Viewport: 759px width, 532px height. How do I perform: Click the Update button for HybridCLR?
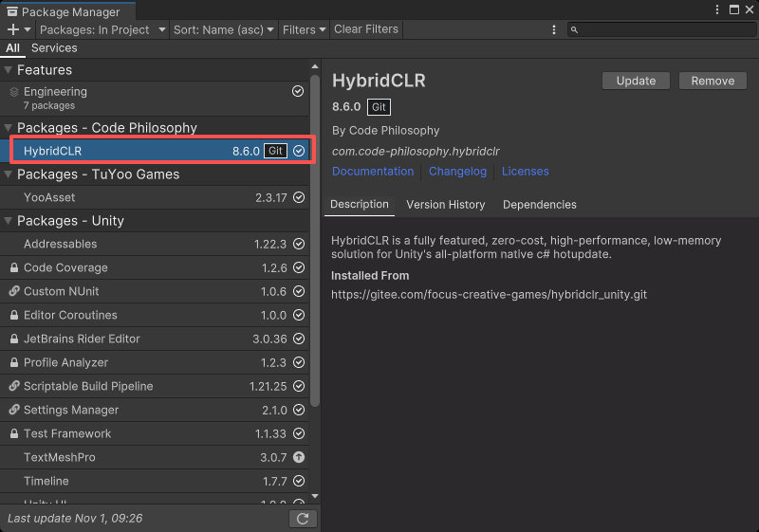tap(636, 81)
